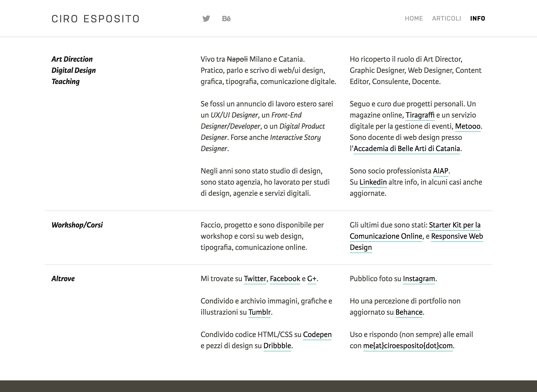Follow the Dribbble link
Viewport: 537px width, 392px height.
pyautogui.click(x=277, y=346)
